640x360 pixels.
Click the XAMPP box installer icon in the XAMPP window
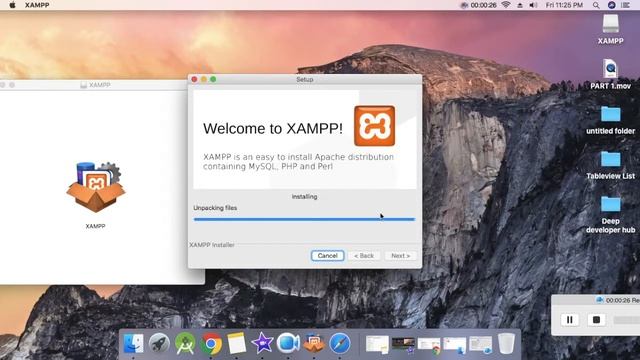96,187
